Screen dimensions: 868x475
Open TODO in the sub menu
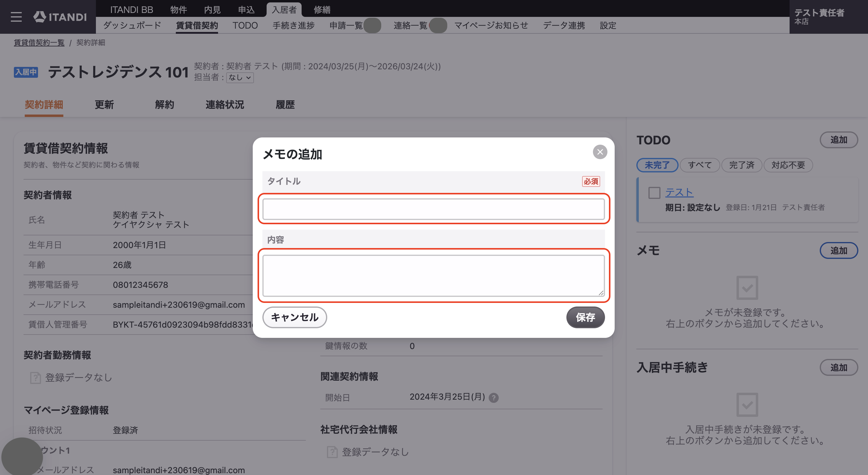[245, 26]
